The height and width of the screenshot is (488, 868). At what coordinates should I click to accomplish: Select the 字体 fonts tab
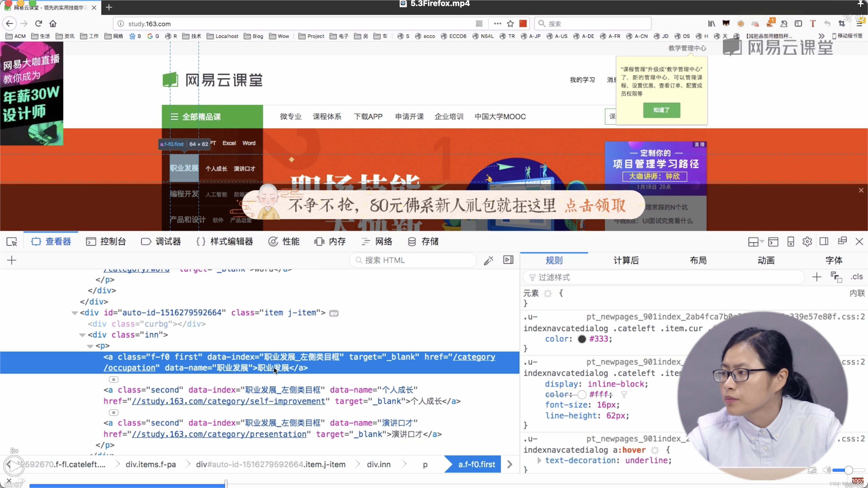click(834, 260)
